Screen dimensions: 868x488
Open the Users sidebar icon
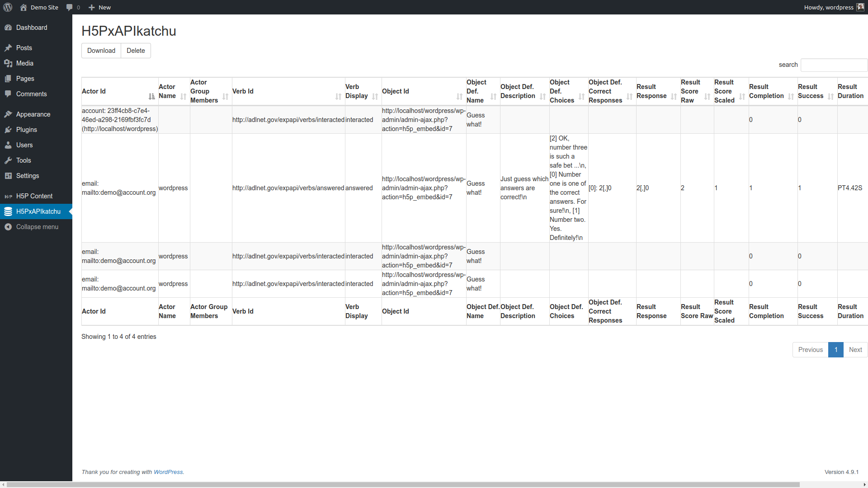[x=9, y=145]
